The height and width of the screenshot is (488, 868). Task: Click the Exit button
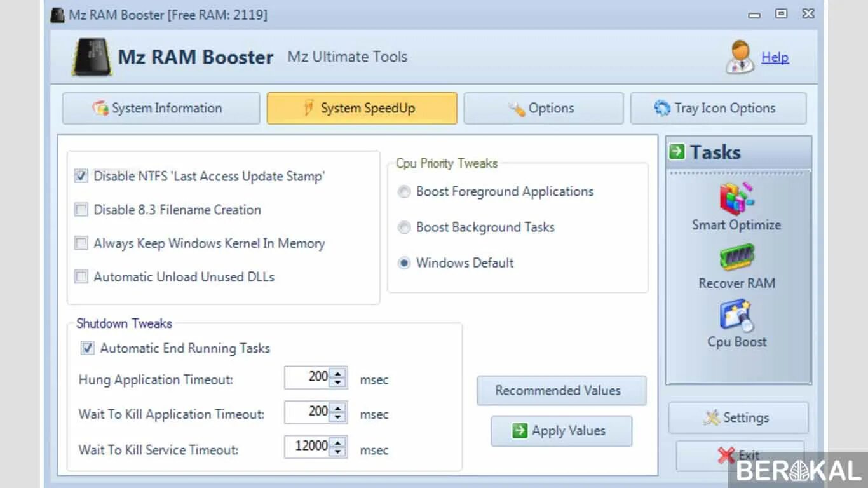click(740, 456)
